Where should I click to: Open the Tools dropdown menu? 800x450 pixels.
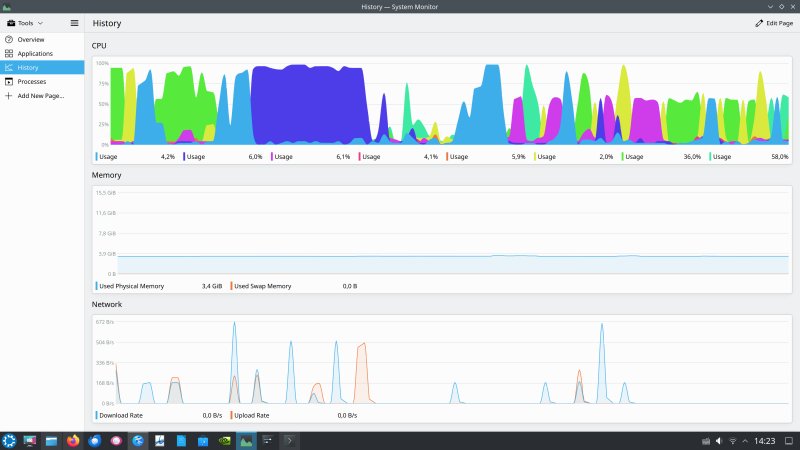25,23
